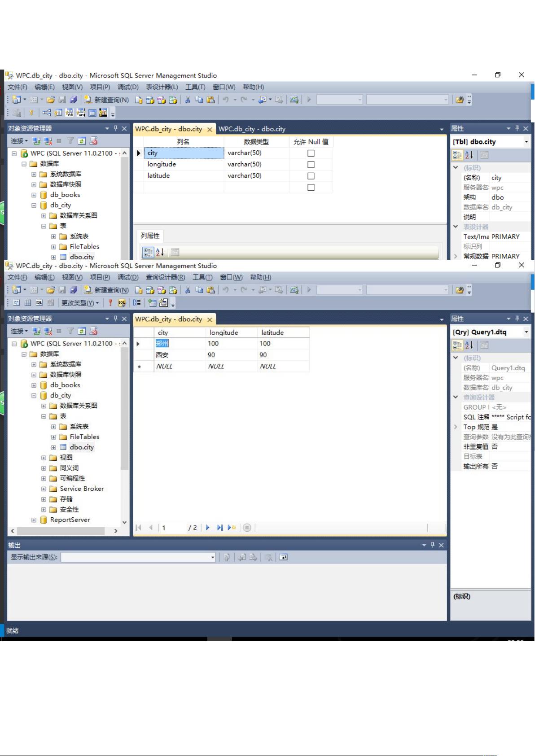
Task: Show categorized properties in query window Properties panel
Action: click(x=457, y=345)
